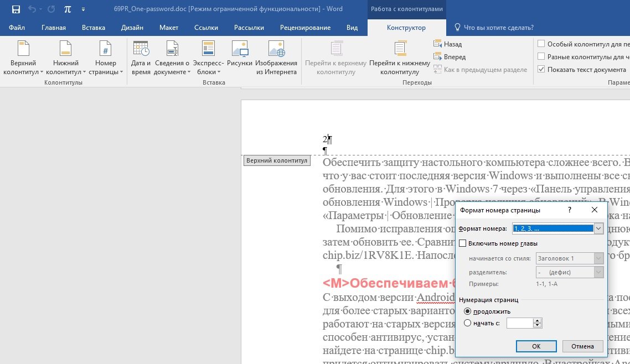Click the Save icon in the title bar
The image size is (630, 364).
coord(16,9)
